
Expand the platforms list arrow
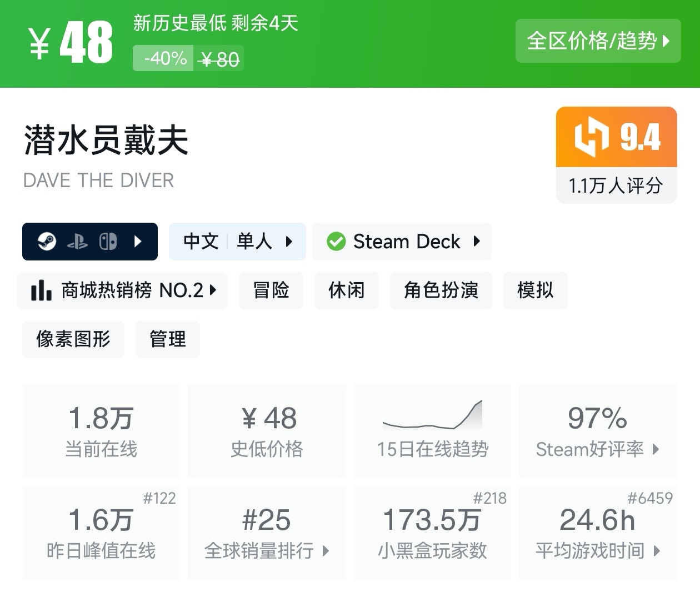point(138,242)
